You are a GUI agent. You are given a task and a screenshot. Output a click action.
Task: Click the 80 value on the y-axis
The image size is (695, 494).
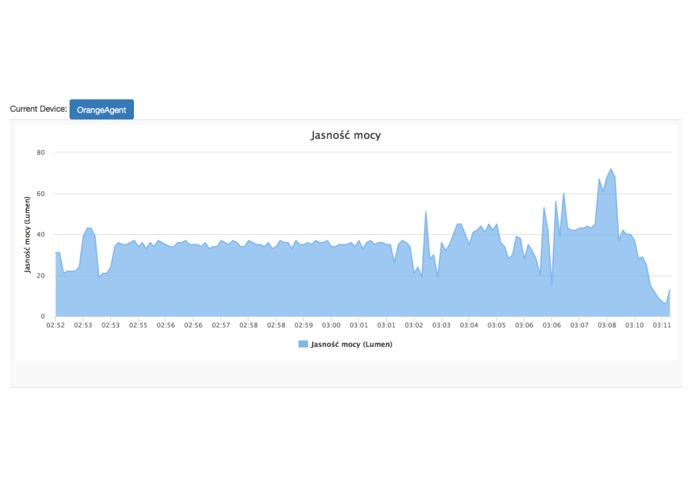[x=41, y=152]
